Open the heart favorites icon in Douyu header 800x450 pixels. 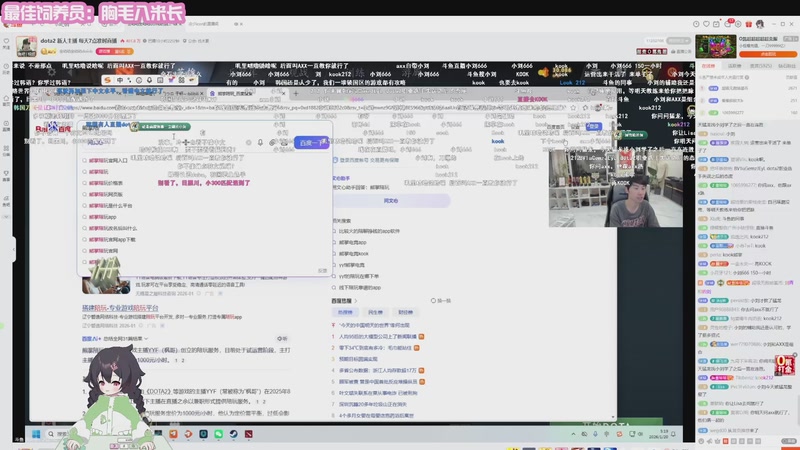706,24
